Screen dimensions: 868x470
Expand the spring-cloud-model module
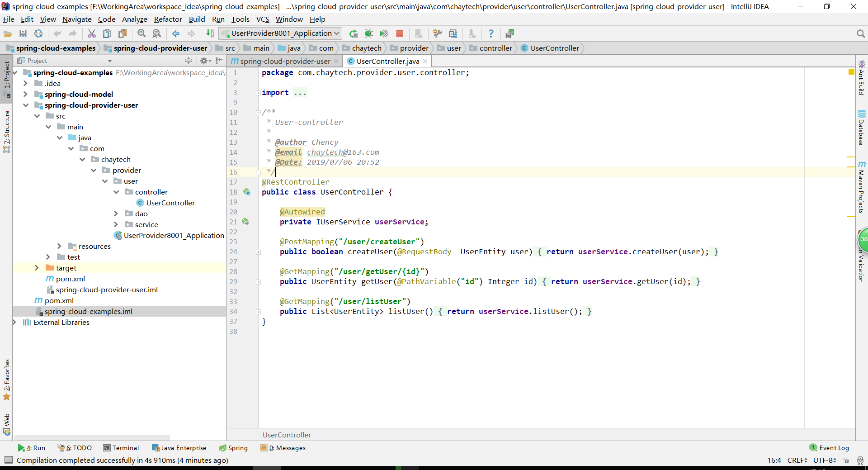(x=25, y=94)
